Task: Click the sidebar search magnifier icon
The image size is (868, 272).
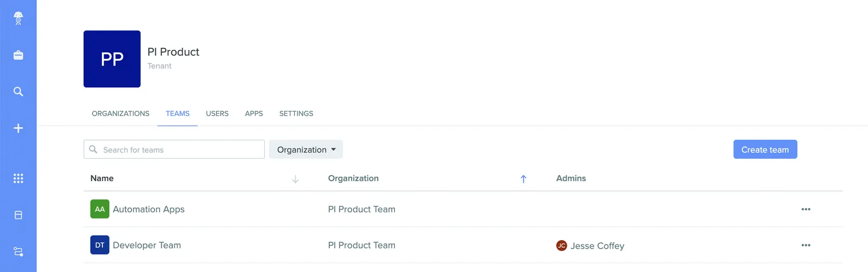Action: (18, 92)
